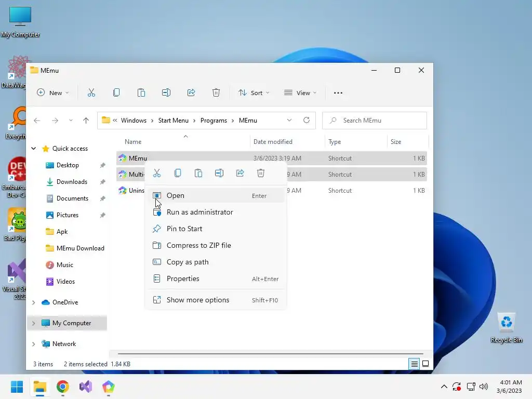The width and height of the screenshot is (532, 399).
Task: Click the horizontal scrollbar in file list
Action: coord(270,353)
